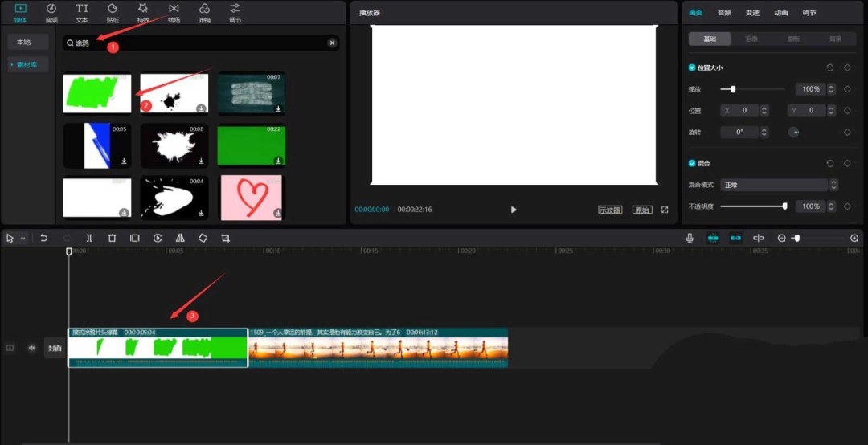Open the 转场 transitions panel

(x=174, y=12)
